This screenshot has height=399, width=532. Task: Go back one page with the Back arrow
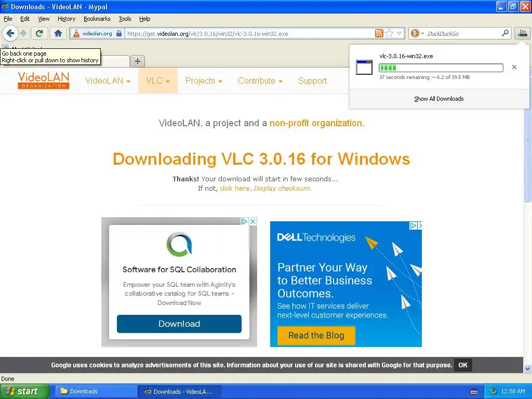[10, 33]
